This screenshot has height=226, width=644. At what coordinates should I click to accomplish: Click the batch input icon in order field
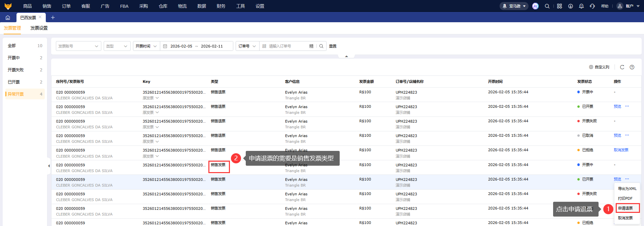click(264, 46)
